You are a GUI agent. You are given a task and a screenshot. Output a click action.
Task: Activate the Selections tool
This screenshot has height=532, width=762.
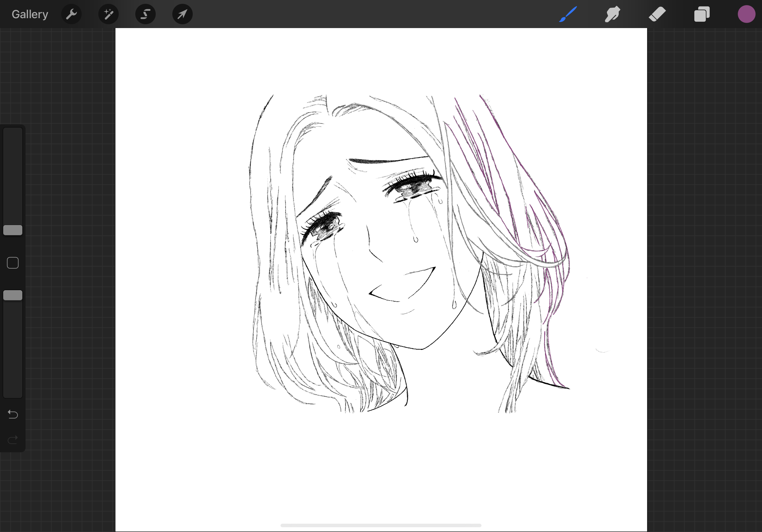point(146,14)
